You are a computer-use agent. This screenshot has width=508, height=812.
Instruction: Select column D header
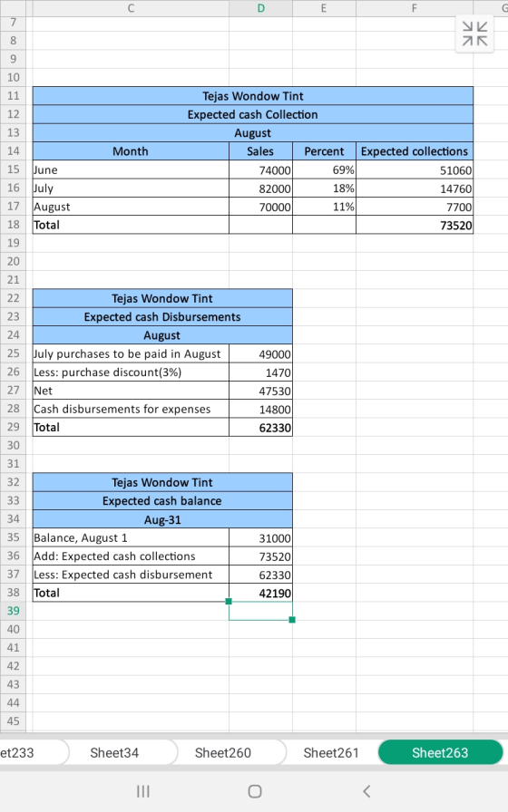(260, 8)
